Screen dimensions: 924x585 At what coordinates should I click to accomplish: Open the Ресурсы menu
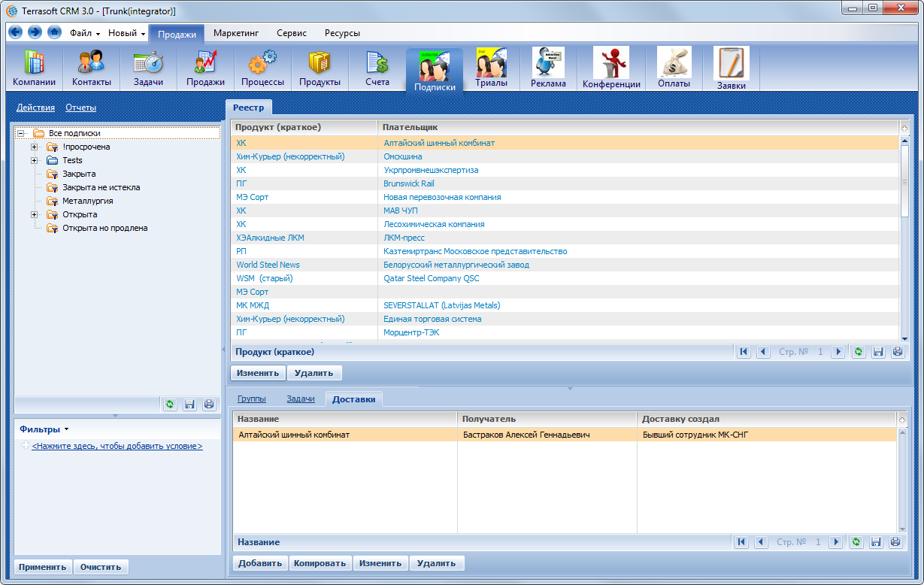(x=342, y=33)
